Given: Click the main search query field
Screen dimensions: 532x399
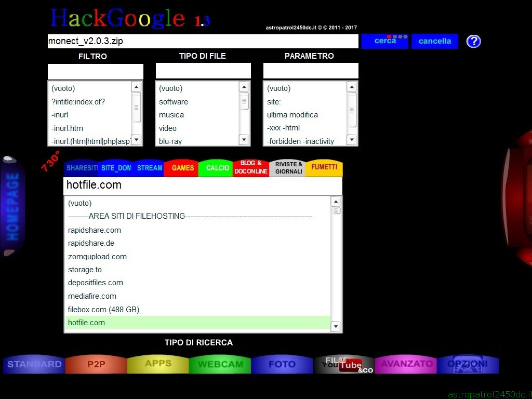Looking at the screenshot, I should tap(203, 41).
